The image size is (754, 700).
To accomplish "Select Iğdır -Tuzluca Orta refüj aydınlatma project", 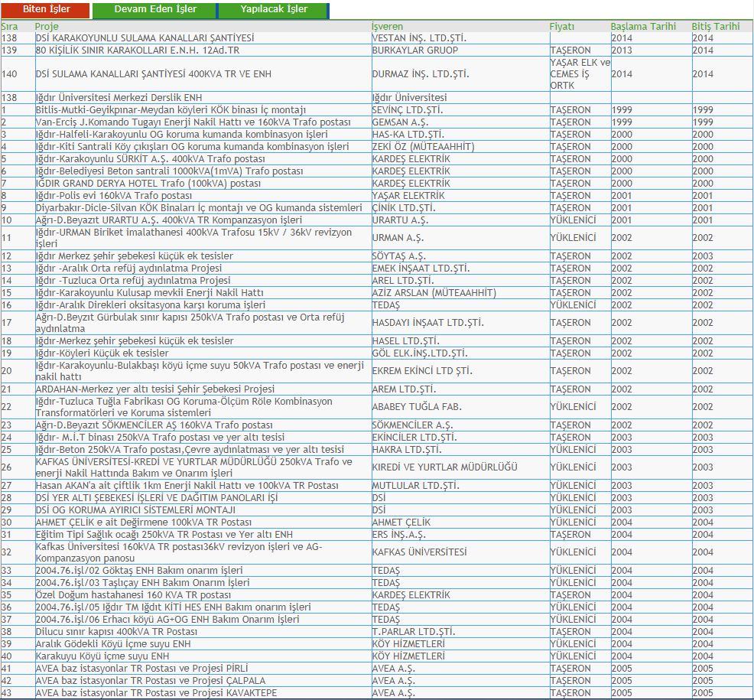I will click(203, 281).
